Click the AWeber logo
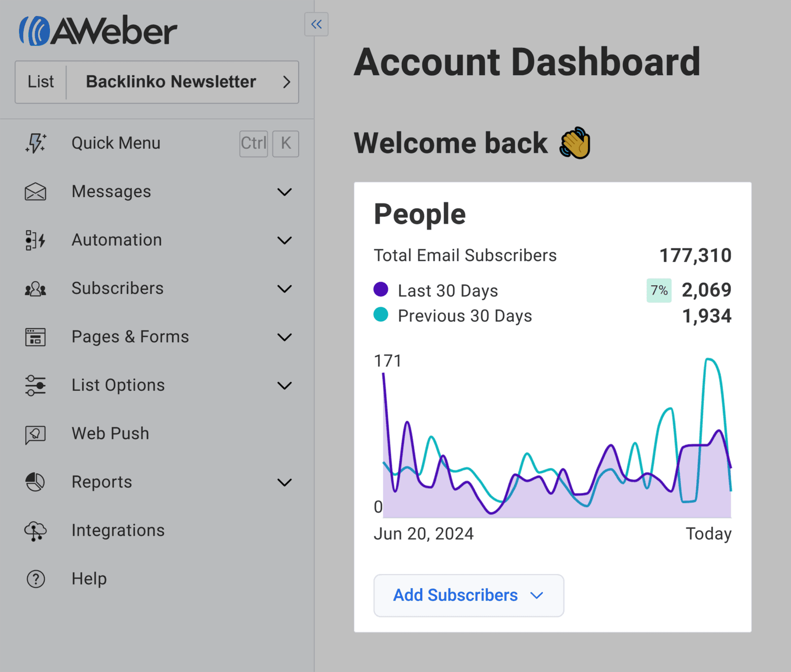The width and height of the screenshot is (791, 672). click(98, 30)
